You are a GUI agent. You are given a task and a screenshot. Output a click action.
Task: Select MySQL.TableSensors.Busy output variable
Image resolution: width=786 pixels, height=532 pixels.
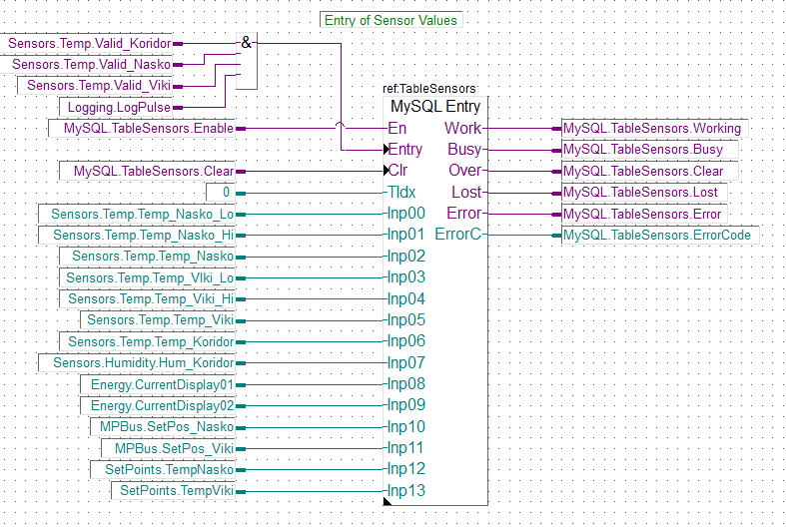(x=650, y=150)
